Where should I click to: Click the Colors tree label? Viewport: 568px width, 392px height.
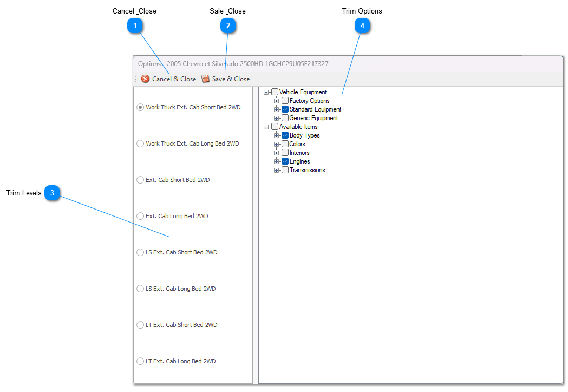[297, 144]
